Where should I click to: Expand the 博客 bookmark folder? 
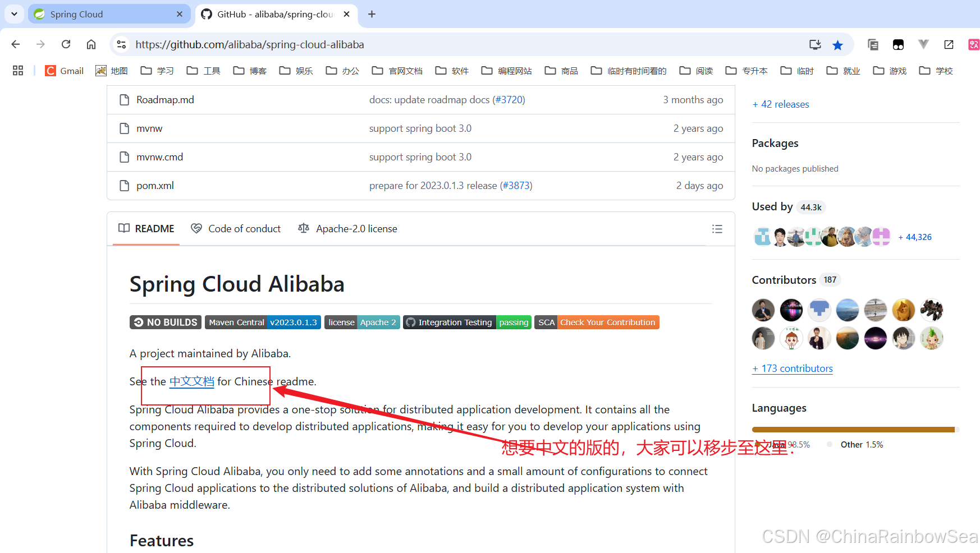point(250,71)
